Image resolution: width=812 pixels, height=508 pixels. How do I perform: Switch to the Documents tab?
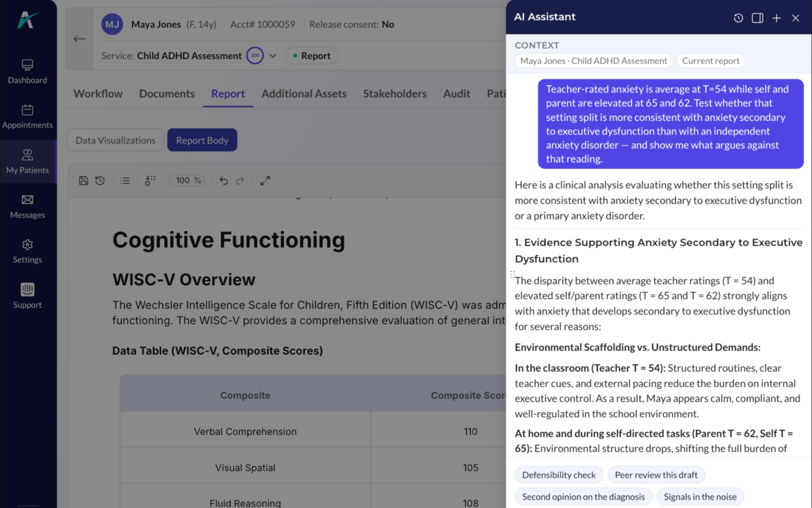167,94
